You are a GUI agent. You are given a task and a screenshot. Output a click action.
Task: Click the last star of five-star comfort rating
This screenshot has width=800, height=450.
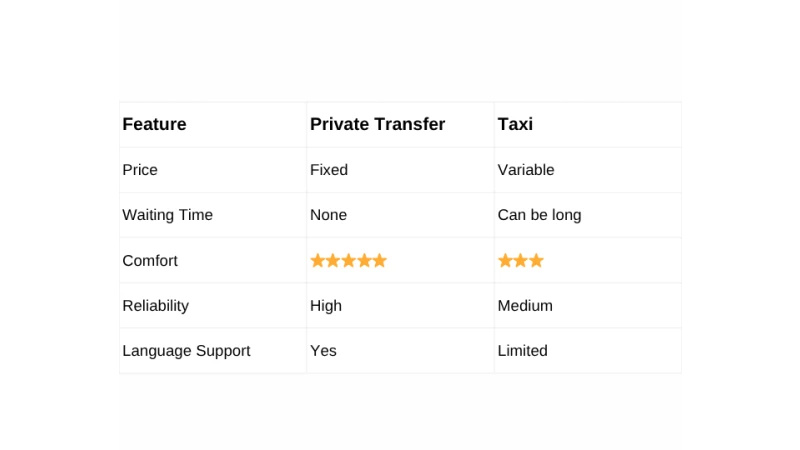coord(379,261)
